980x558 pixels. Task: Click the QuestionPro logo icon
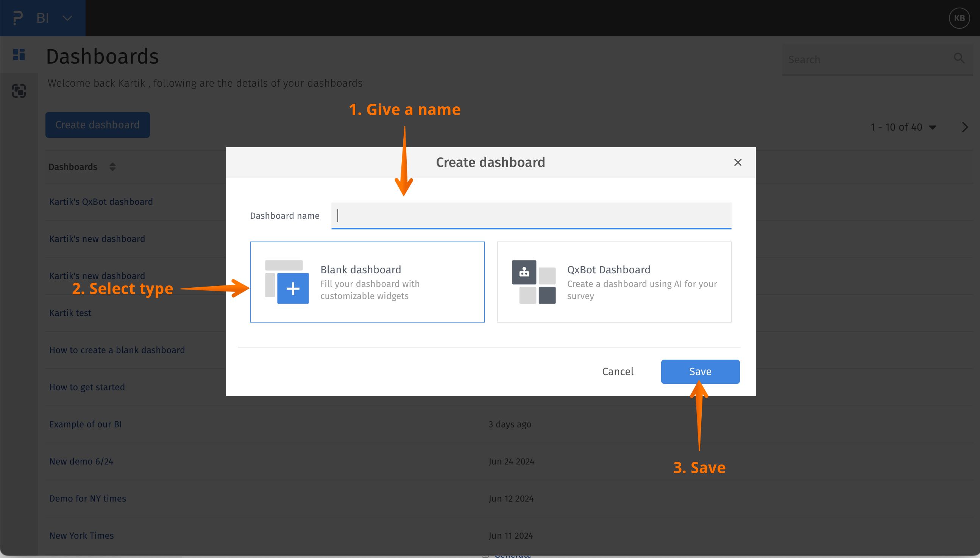tap(18, 18)
